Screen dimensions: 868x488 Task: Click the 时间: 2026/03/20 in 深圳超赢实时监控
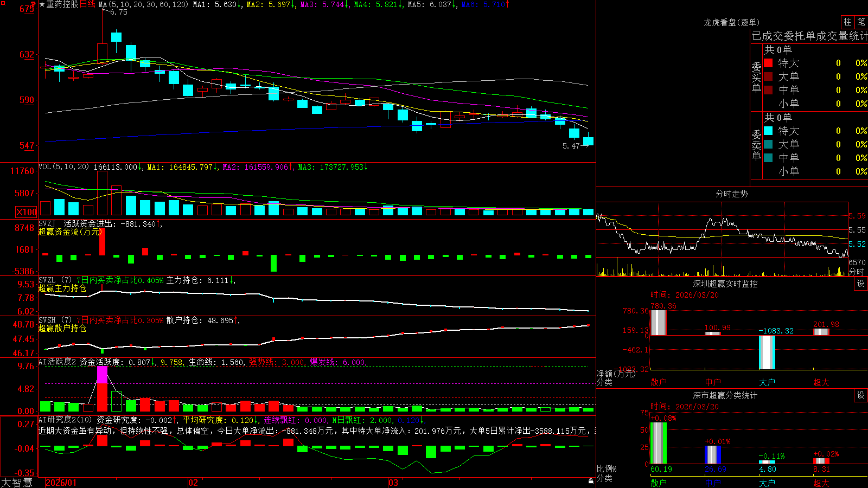tap(684, 295)
